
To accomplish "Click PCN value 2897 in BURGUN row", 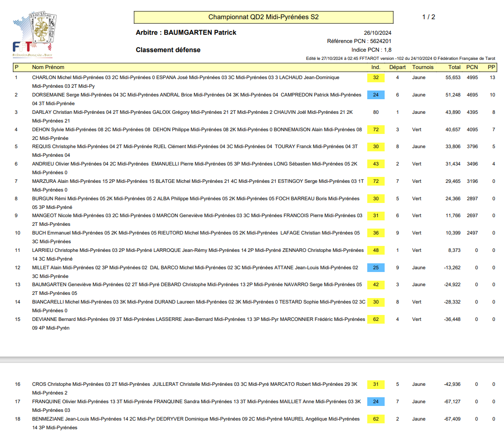I will (472, 198).
